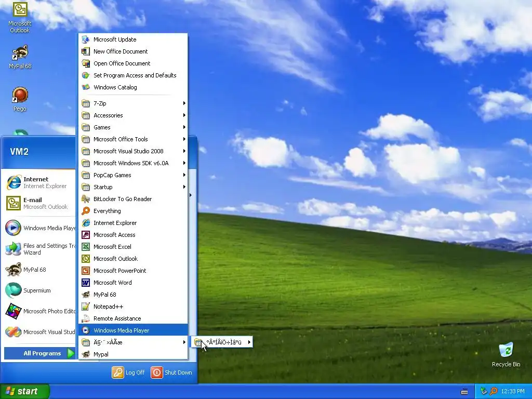
Task: Click the Microsoft Access icon
Action: 86,235
